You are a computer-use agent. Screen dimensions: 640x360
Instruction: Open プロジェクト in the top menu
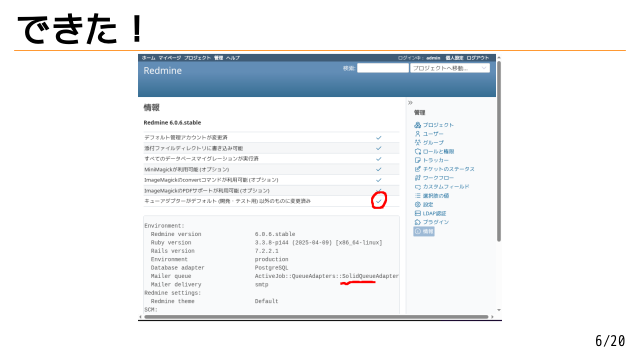coord(197,58)
